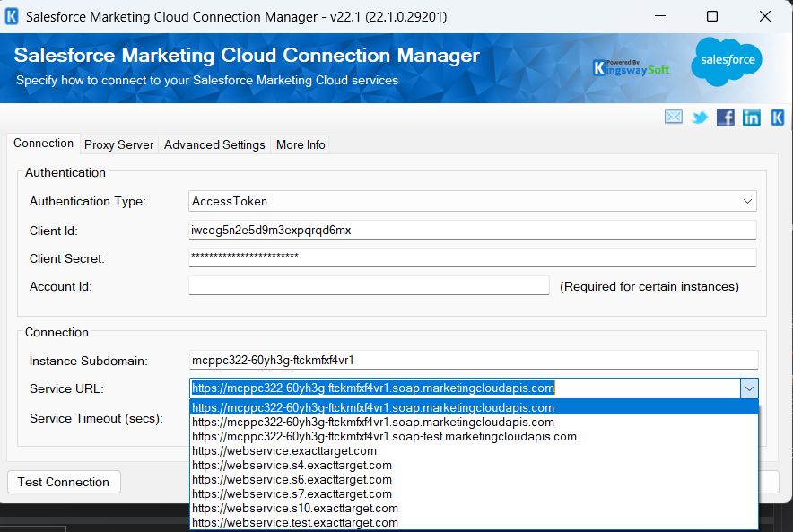Open the LinkedIn icon link
The height and width of the screenshot is (532, 793).
pos(751,118)
